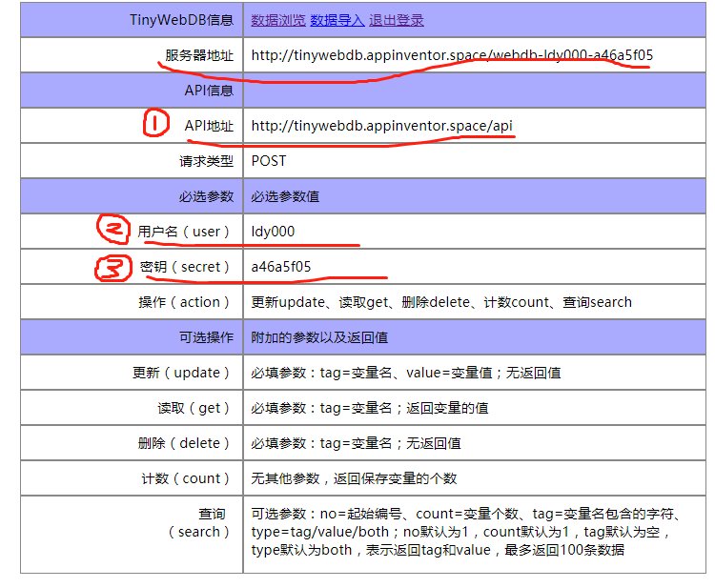
Task: Select the POST request type value
Action: [x=269, y=161]
